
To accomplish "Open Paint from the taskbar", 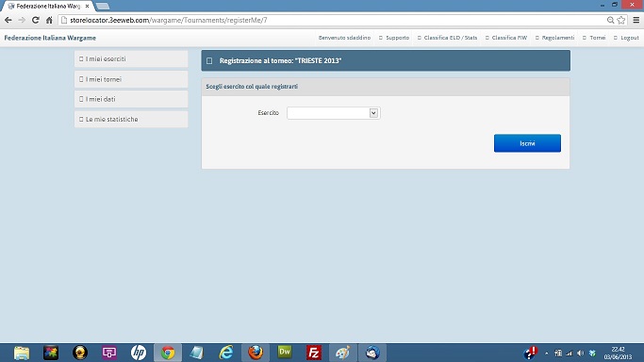I will pos(343,353).
